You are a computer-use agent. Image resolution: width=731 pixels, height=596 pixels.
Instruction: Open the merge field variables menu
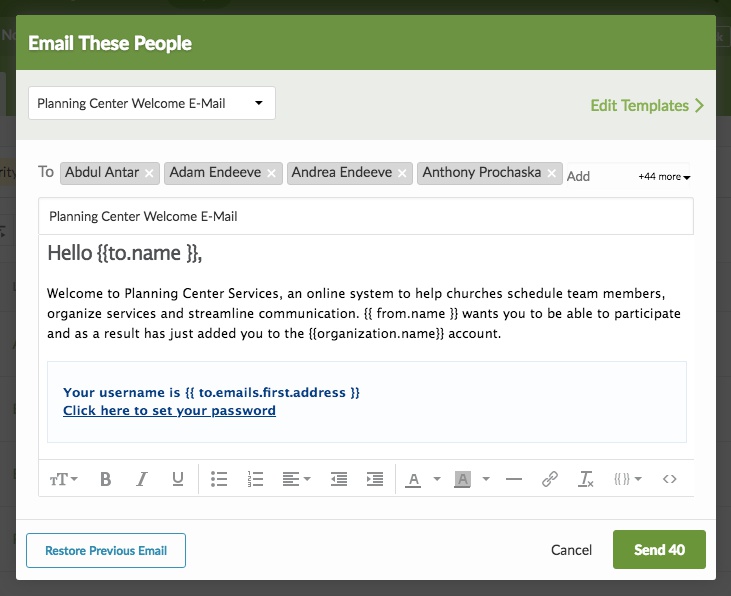(628, 479)
